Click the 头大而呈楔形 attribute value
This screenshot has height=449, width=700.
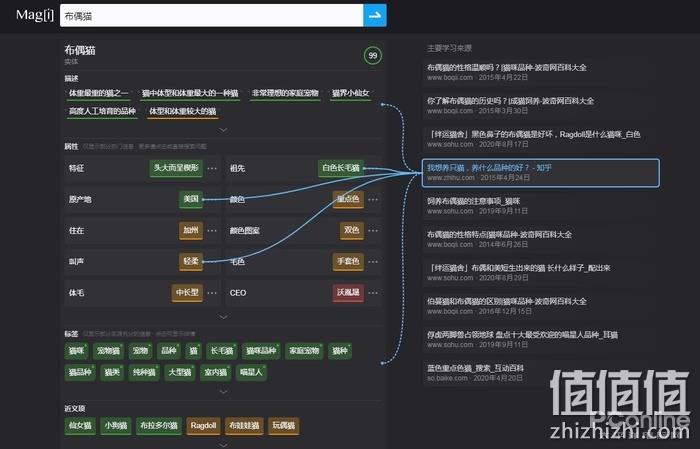176,168
